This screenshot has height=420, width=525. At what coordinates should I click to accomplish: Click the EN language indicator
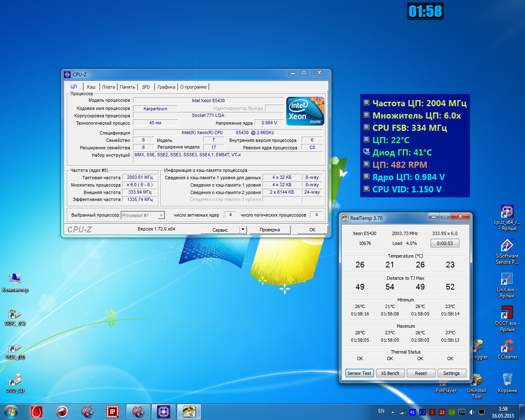pyautogui.click(x=381, y=411)
